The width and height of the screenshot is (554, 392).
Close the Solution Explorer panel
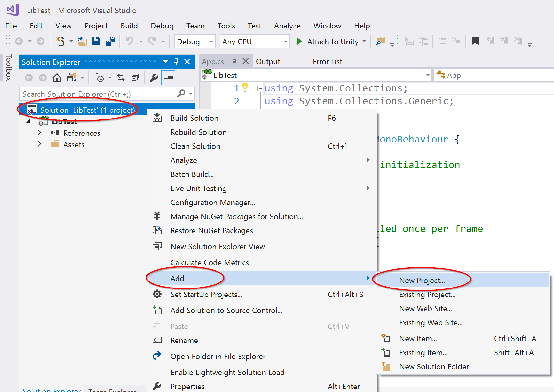click(x=187, y=62)
